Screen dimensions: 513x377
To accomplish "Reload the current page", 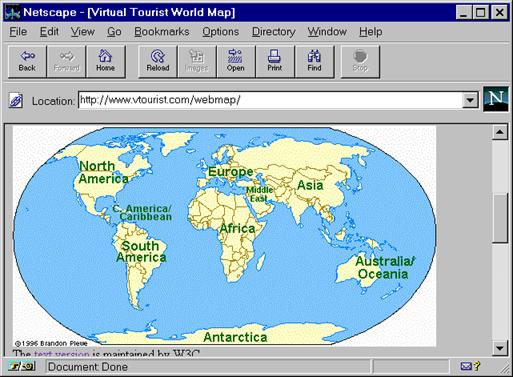I will pos(158,62).
